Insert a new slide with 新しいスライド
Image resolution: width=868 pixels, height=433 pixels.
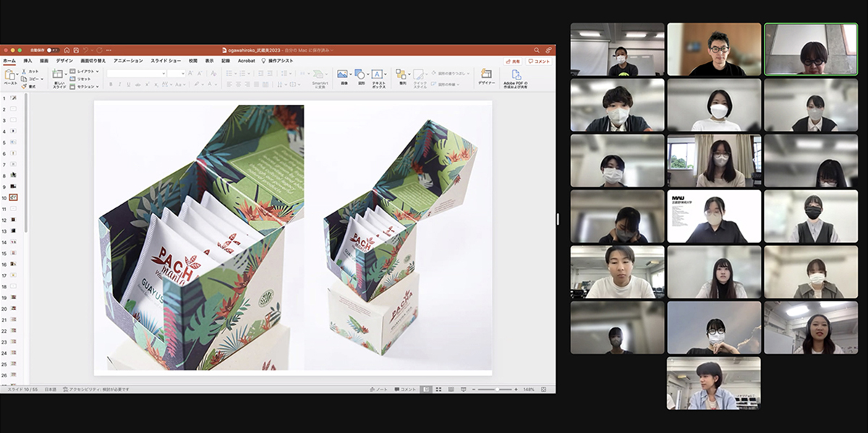click(x=59, y=77)
